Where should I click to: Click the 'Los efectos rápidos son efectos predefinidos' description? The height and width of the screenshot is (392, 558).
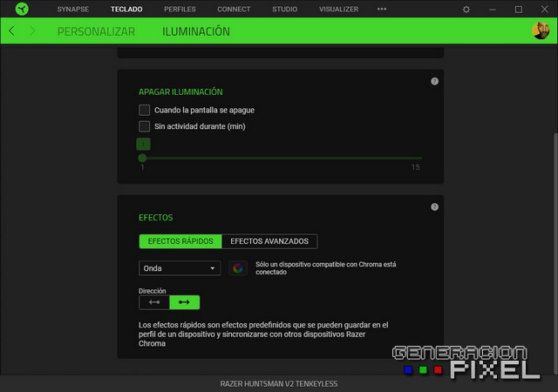tap(263, 334)
